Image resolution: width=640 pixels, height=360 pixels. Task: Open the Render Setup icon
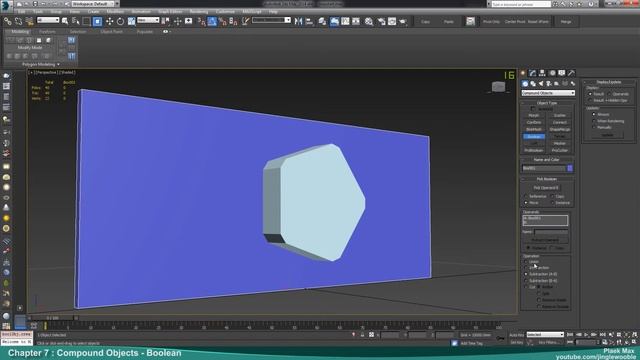(382, 21)
